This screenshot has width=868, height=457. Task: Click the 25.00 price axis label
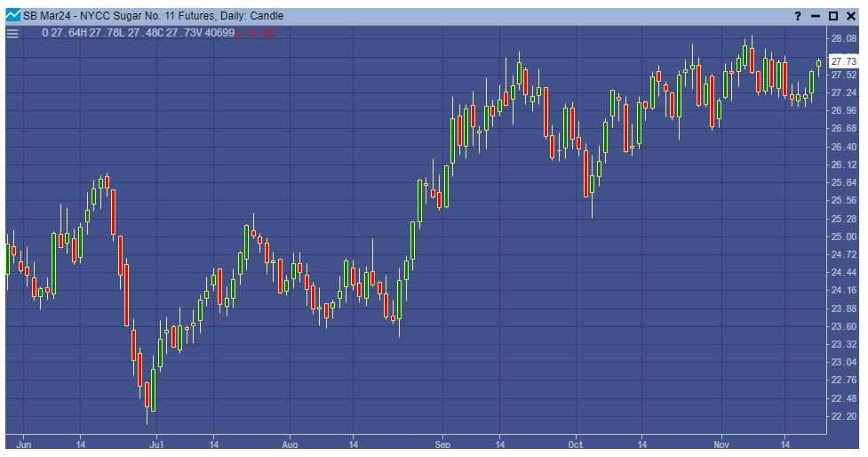click(x=844, y=237)
